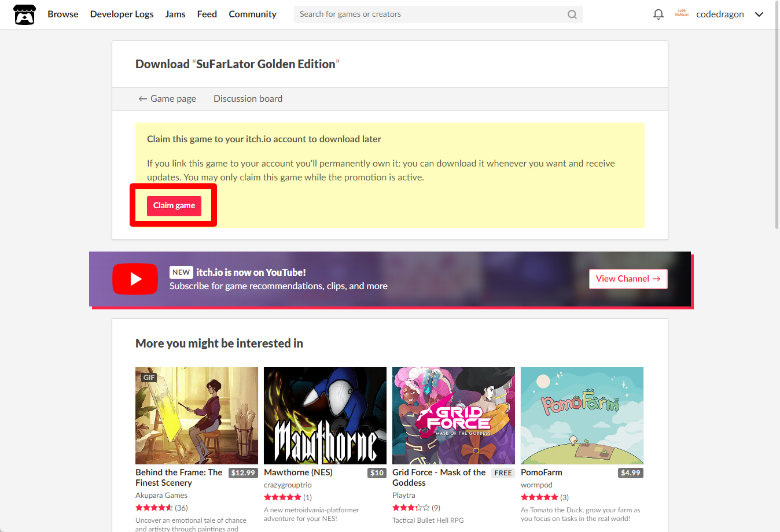Click "itch.io is now on YouTube!" headline
Viewport: 780px width, 532px height.
pyautogui.click(x=251, y=272)
